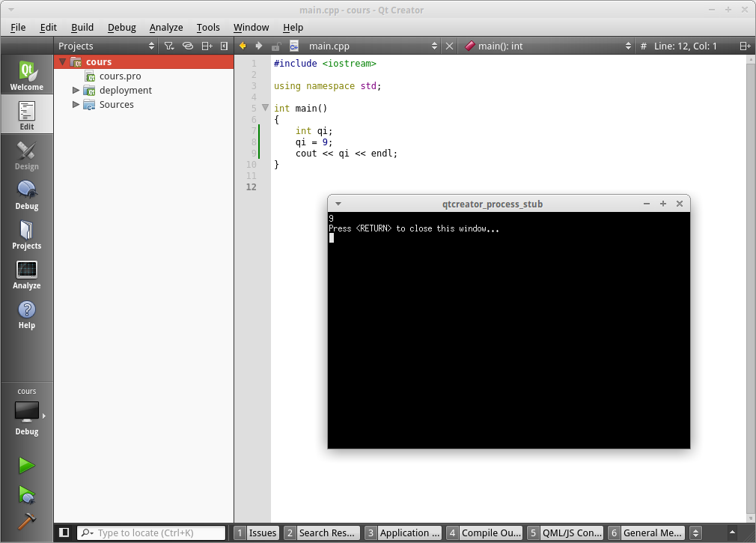The image size is (756, 543).
Task: Open the terminal window menu arrow
Action: [x=338, y=204]
